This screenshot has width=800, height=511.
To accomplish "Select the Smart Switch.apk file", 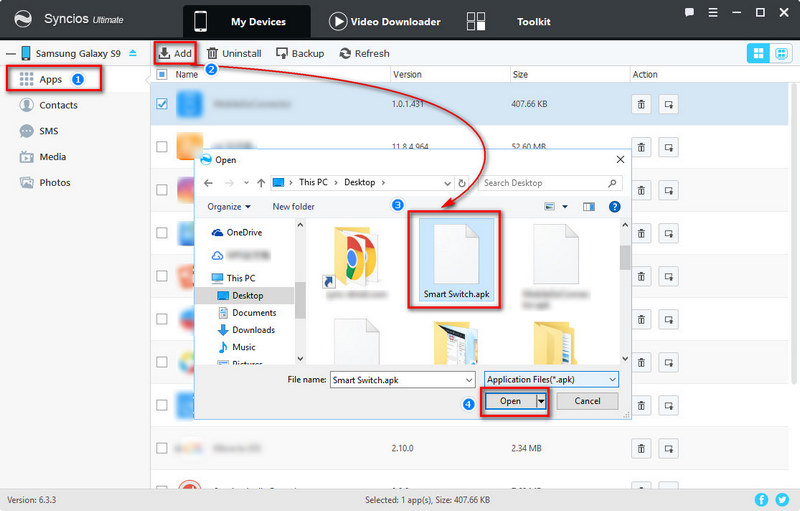I will point(456,260).
